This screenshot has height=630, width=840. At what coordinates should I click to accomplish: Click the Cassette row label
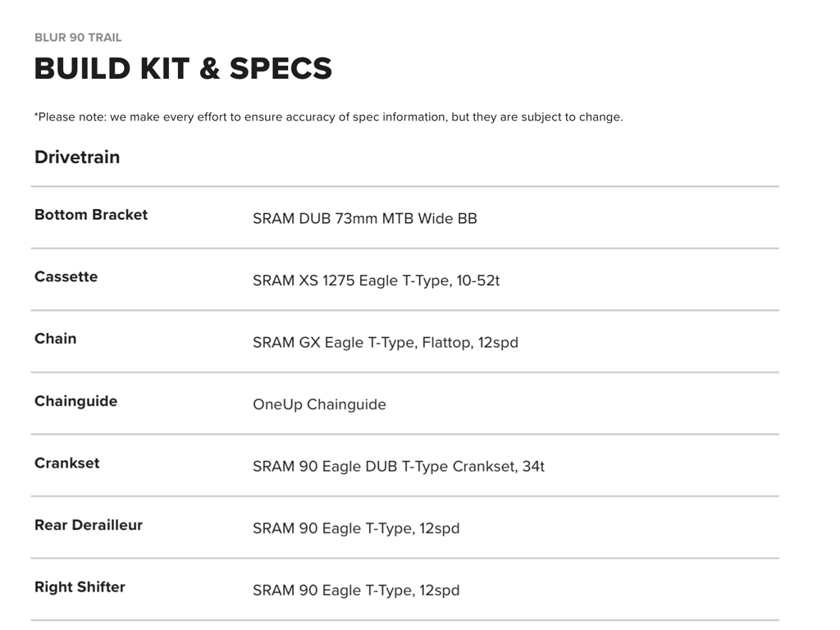click(66, 277)
